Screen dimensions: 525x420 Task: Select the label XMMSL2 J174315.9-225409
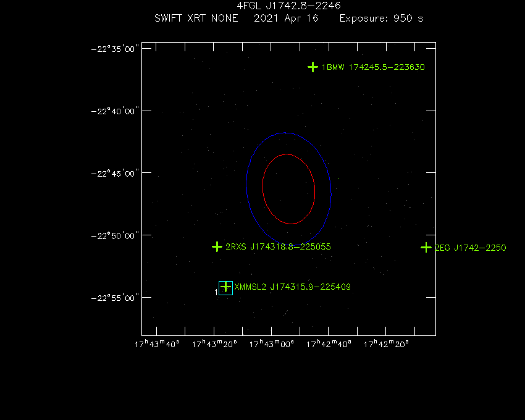(292, 287)
